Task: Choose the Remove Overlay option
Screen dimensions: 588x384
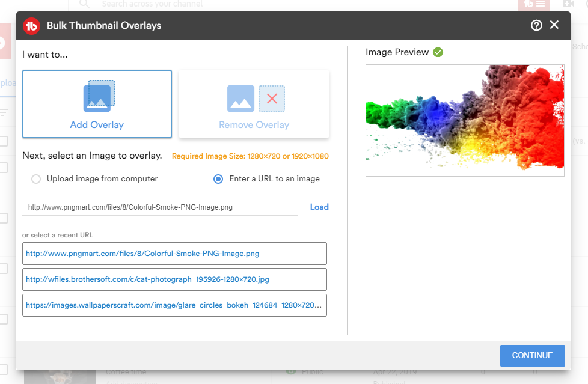Action: [254, 104]
